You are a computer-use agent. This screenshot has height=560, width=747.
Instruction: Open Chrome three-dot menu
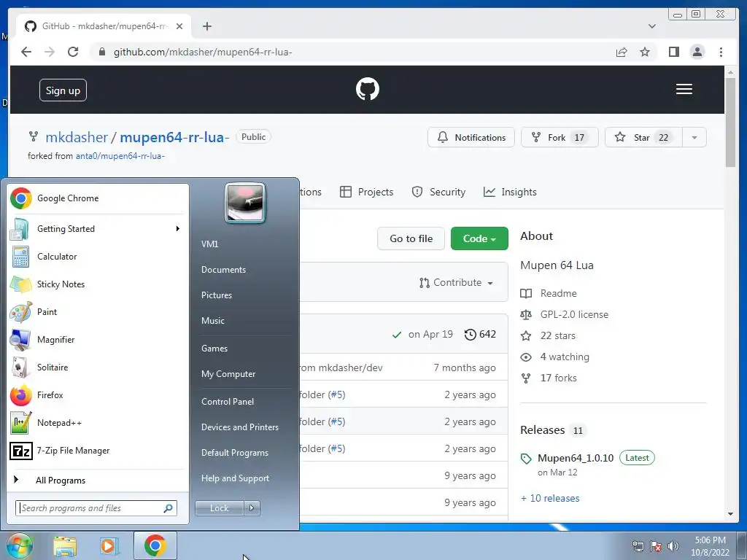click(721, 52)
